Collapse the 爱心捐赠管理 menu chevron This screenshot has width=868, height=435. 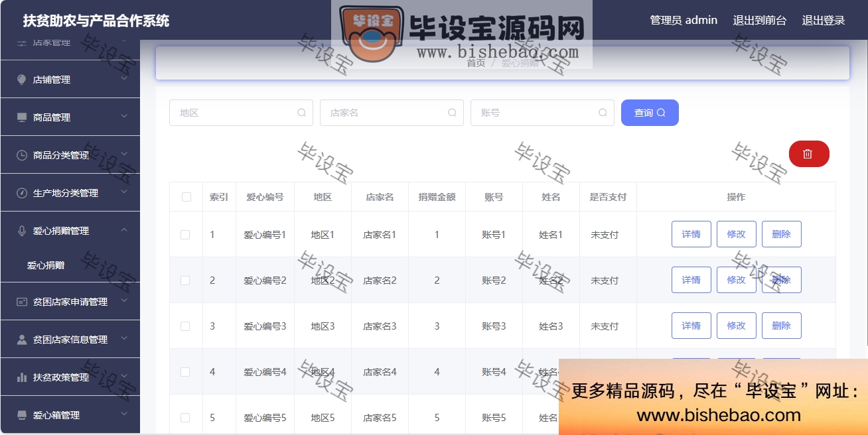(124, 230)
